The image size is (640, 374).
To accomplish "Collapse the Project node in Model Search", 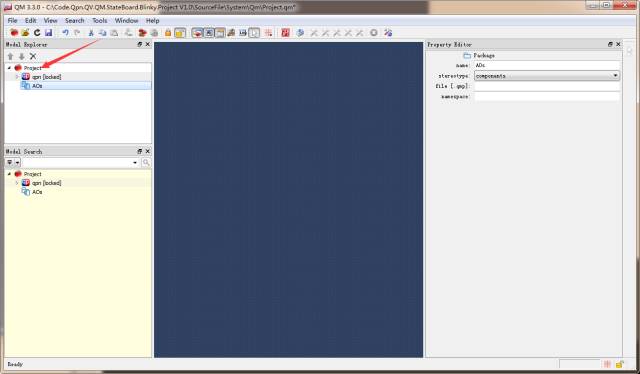I will pos(9,174).
